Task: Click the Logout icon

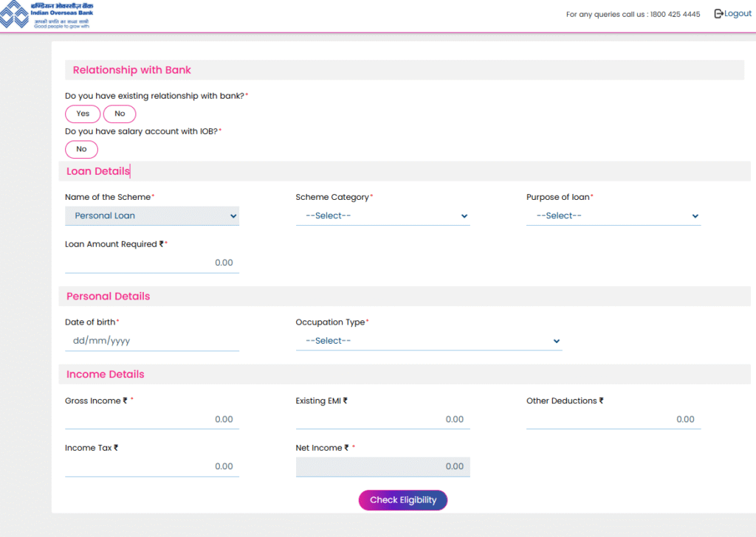Action: coord(718,14)
